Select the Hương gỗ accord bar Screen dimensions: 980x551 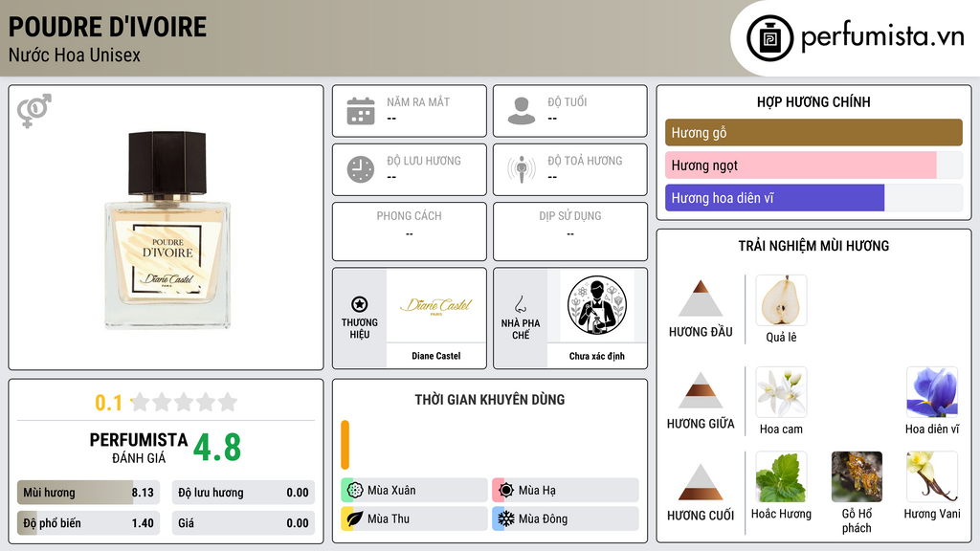[813, 132]
